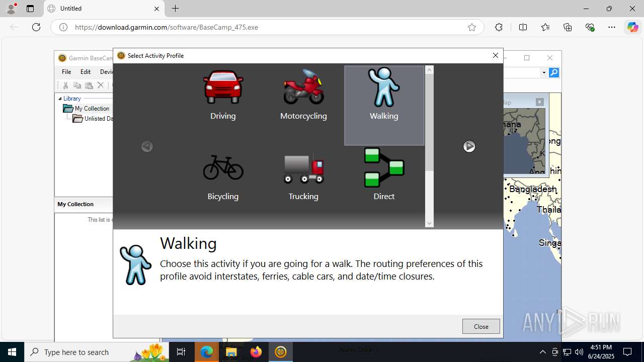This screenshot has height=362, width=644.
Task: Open File Explorer from the taskbar
Action: [x=231, y=352]
